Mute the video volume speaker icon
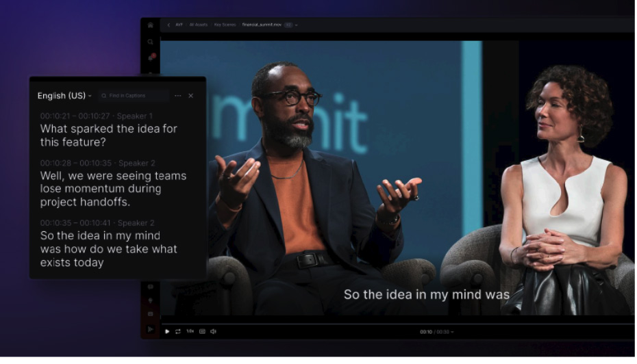The width and height of the screenshot is (637, 364). tap(213, 331)
